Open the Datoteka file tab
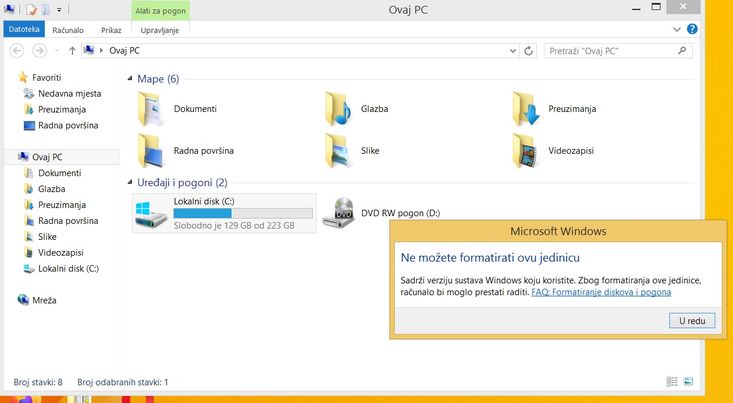The height and width of the screenshot is (403, 733). click(24, 29)
